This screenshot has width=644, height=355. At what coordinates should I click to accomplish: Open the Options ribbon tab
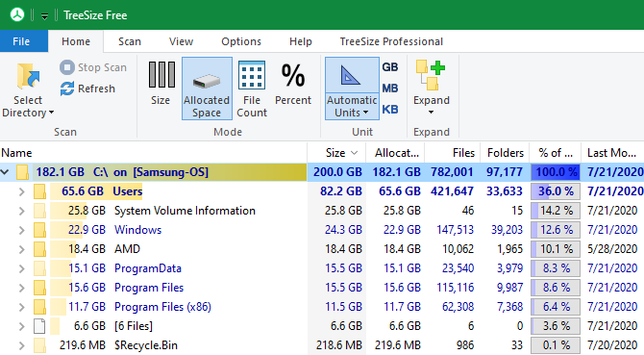(x=241, y=41)
